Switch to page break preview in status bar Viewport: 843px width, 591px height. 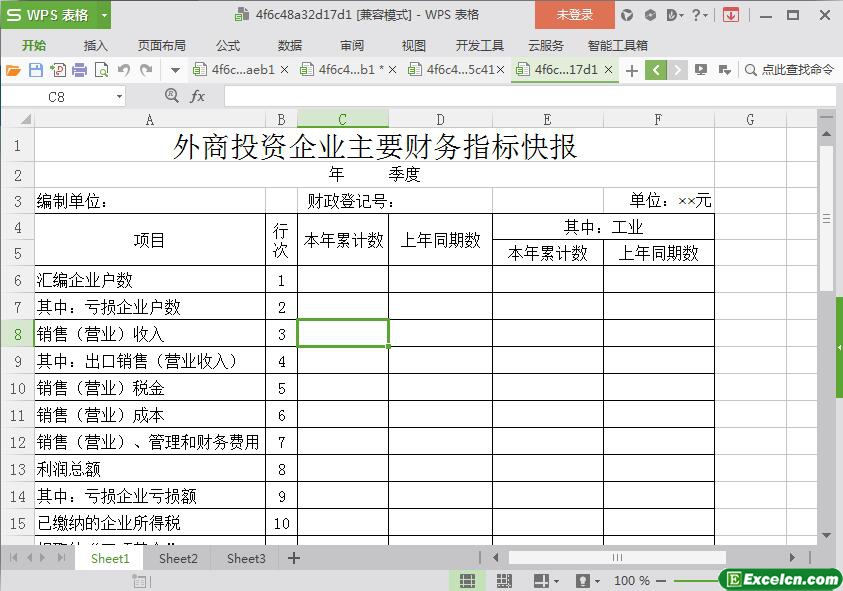[x=504, y=581]
